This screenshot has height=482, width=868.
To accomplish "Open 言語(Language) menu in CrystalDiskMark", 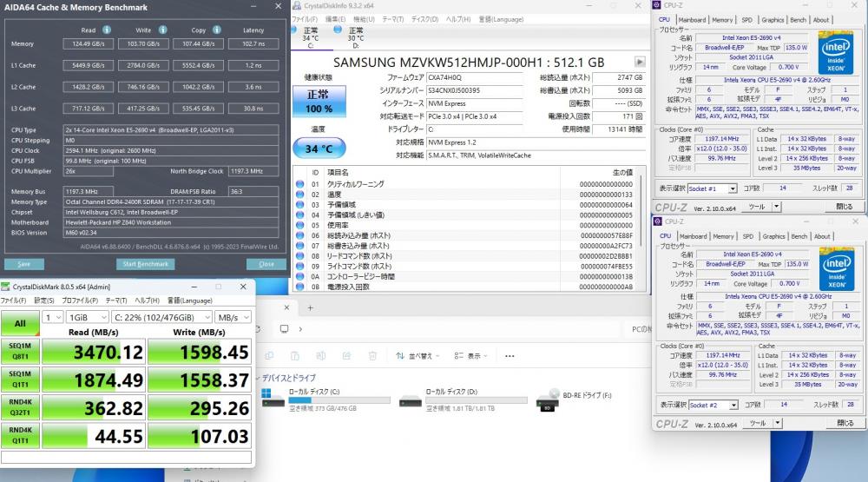I will [x=190, y=300].
